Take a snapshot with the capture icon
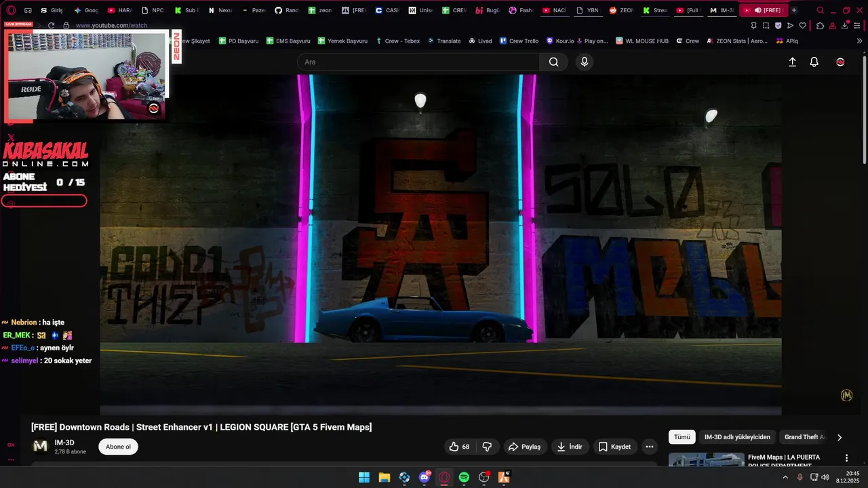Image resolution: width=868 pixels, height=488 pixels. pos(766,26)
